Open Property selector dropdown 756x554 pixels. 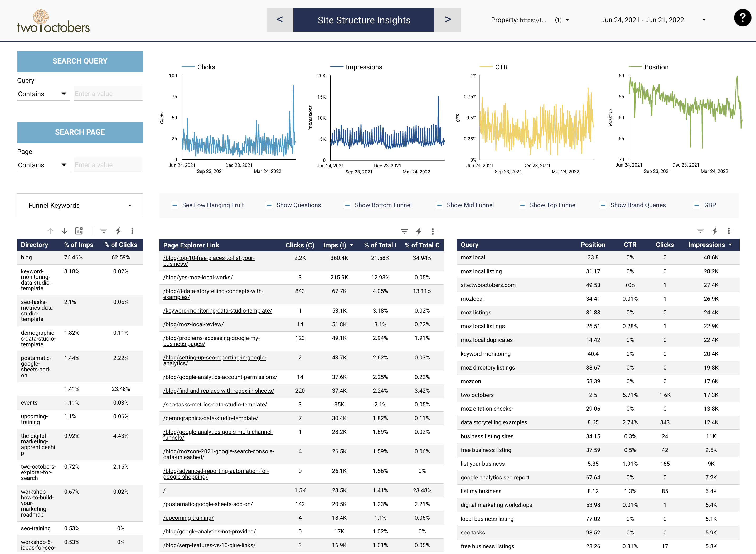[530, 20]
